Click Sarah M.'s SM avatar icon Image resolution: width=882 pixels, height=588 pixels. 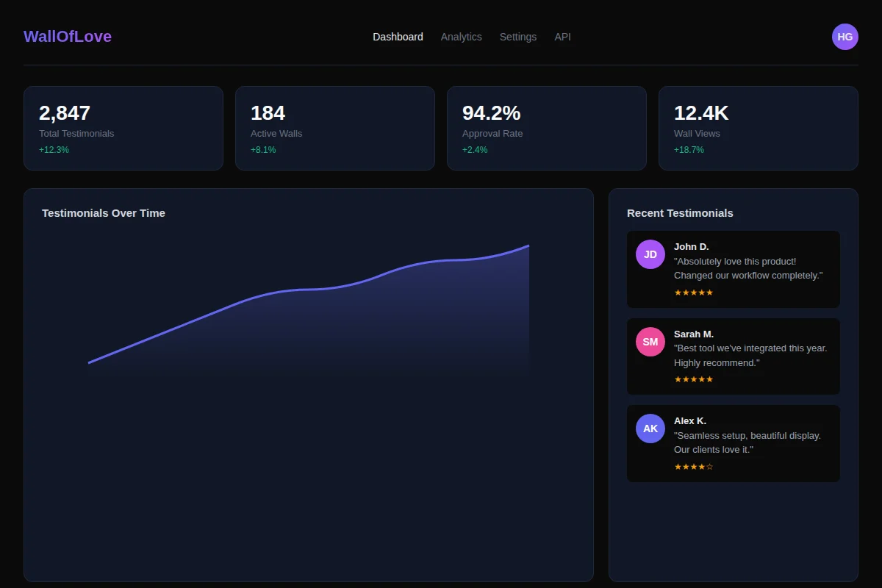(x=650, y=341)
